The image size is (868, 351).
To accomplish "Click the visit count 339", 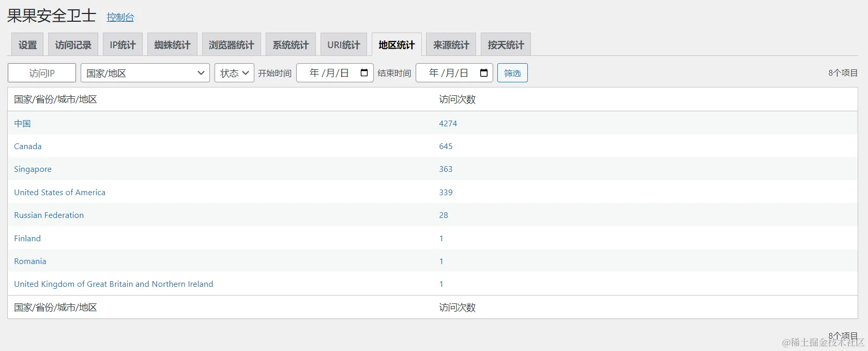I will [x=446, y=192].
